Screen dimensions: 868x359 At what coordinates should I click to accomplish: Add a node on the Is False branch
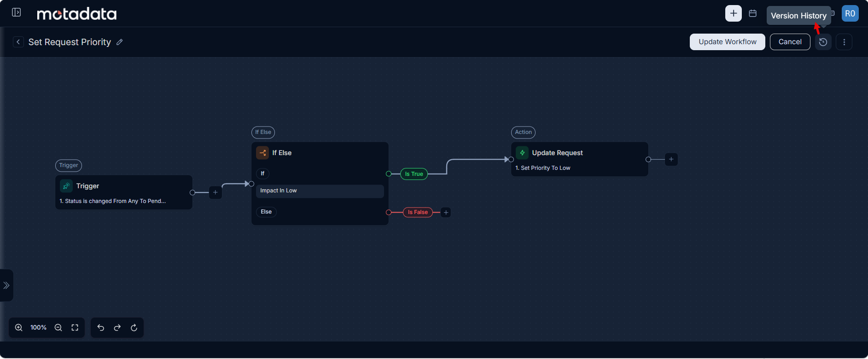click(x=446, y=212)
